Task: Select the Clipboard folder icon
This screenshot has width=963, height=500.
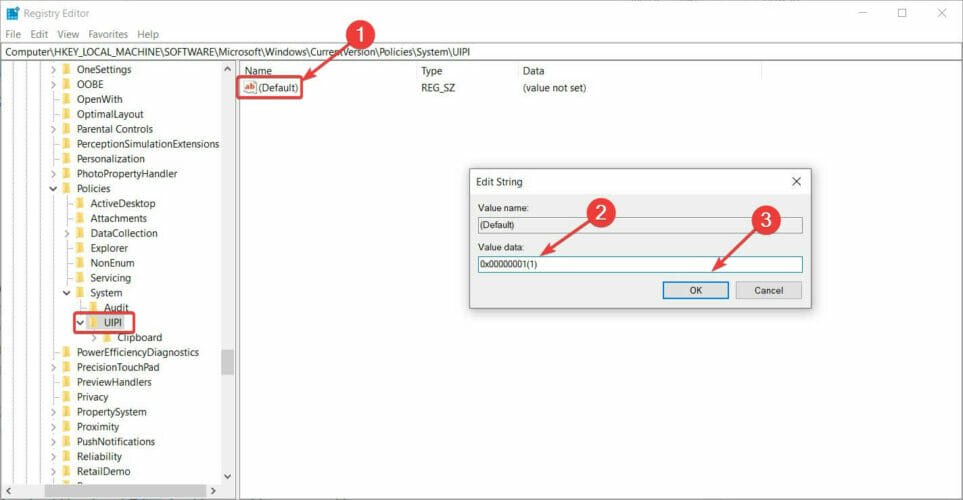Action: (107, 337)
